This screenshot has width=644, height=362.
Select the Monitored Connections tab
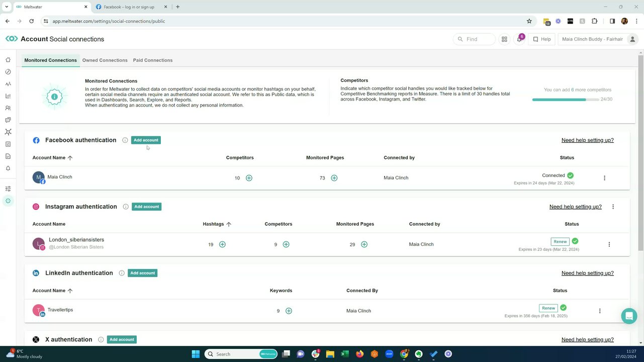tap(51, 60)
